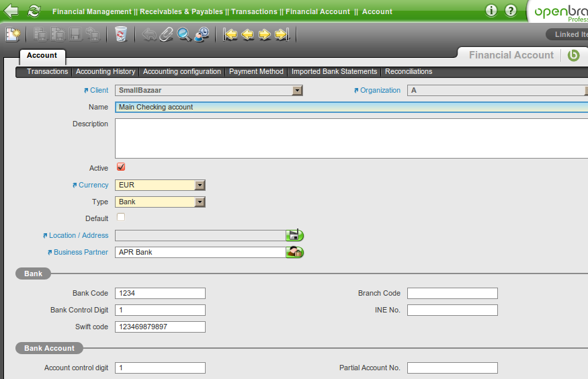Image resolution: width=588 pixels, height=379 pixels.
Task: Click the green back arrow icon
Action: coord(11,11)
